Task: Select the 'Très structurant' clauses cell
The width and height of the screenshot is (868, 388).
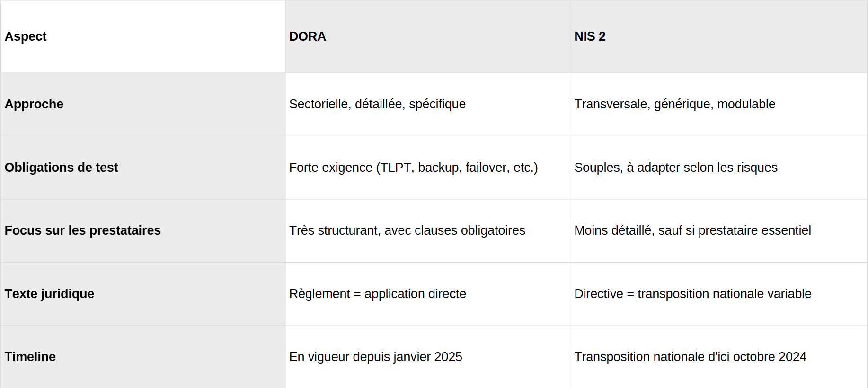Action: pyautogui.click(x=407, y=230)
